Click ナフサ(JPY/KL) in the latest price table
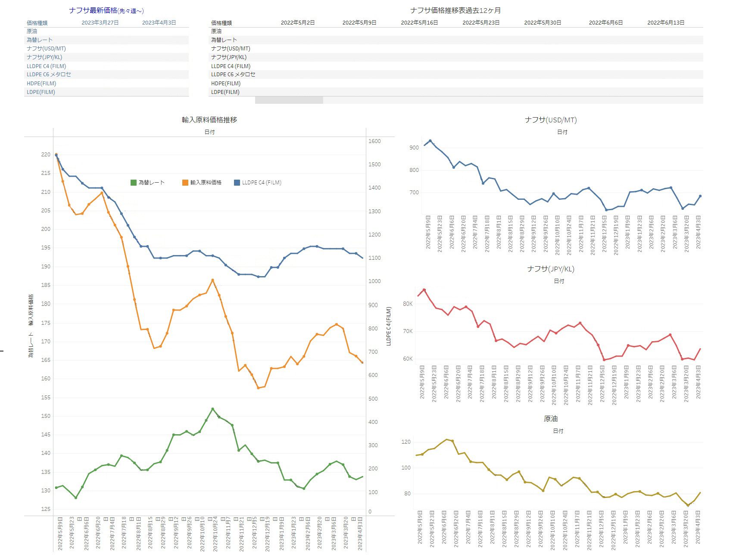736x560 pixels. [x=44, y=57]
